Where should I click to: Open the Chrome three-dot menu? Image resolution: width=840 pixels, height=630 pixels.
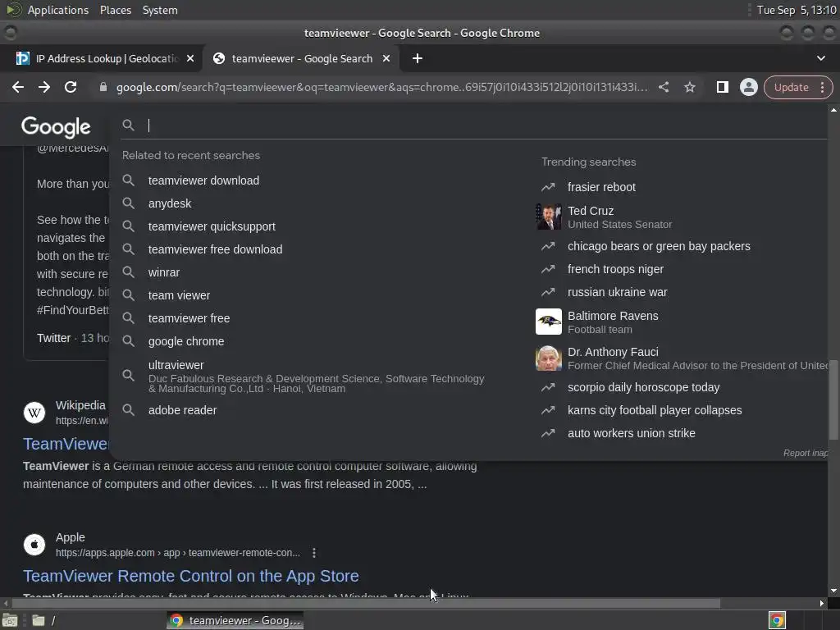[x=822, y=87]
